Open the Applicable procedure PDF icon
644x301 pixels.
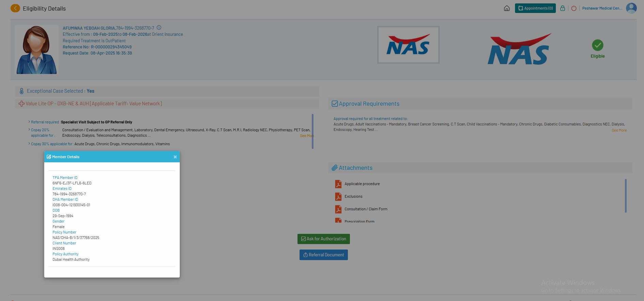pyautogui.click(x=338, y=184)
